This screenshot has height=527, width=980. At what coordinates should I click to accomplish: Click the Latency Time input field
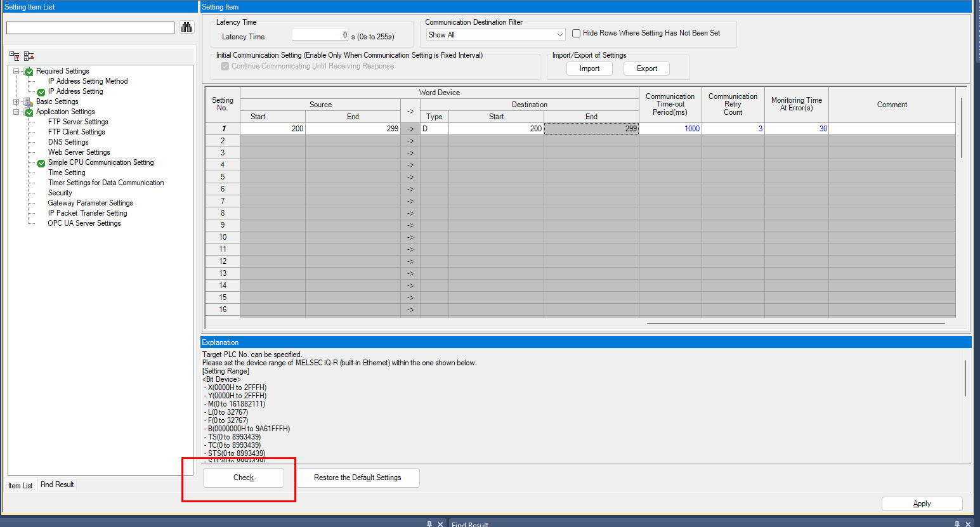coord(320,36)
